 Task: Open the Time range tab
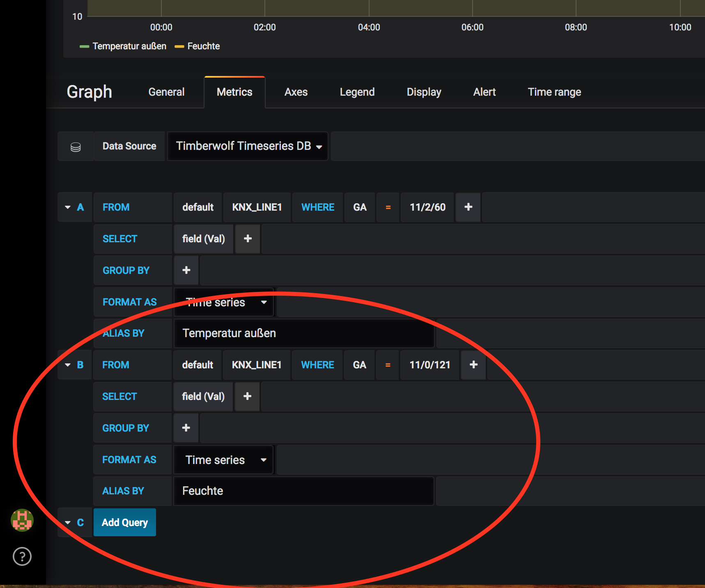(x=554, y=92)
